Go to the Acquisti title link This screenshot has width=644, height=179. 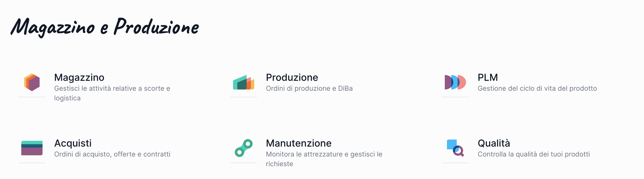(x=73, y=143)
